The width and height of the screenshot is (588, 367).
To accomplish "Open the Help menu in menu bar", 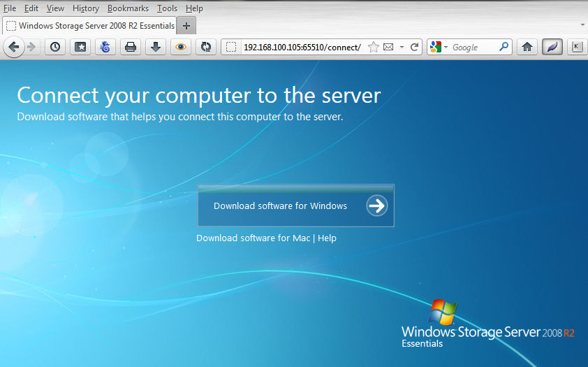I will coord(194,8).
